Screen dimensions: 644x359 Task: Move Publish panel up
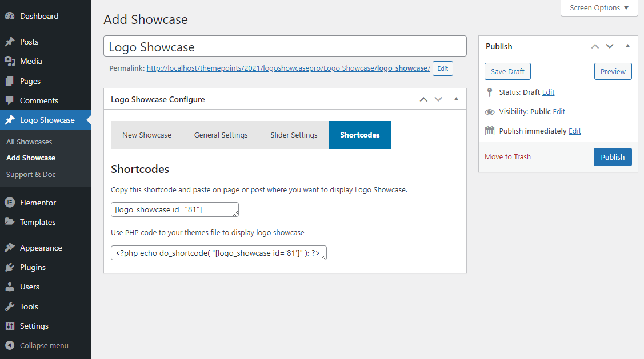point(595,46)
